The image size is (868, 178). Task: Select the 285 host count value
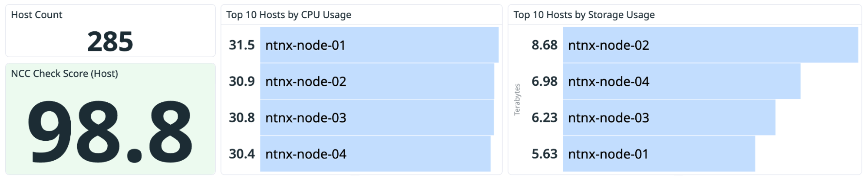click(x=110, y=42)
